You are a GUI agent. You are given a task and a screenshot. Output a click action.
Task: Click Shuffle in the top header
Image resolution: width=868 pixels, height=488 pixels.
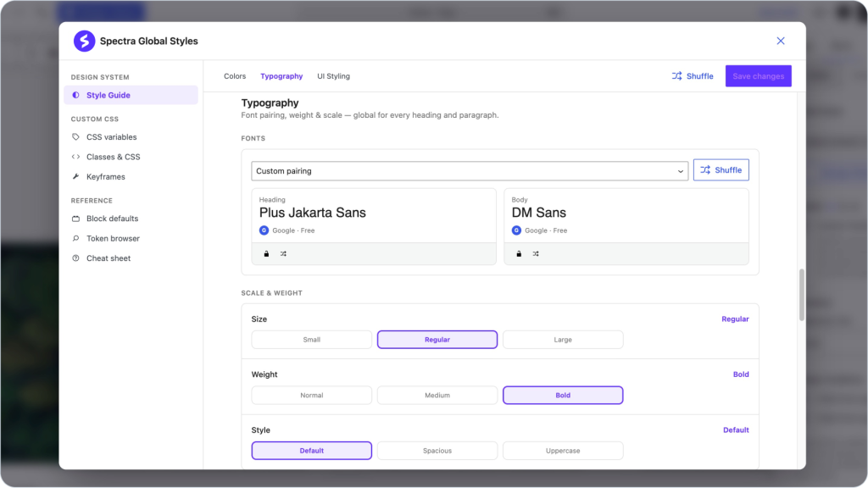pyautogui.click(x=693, y=76)
